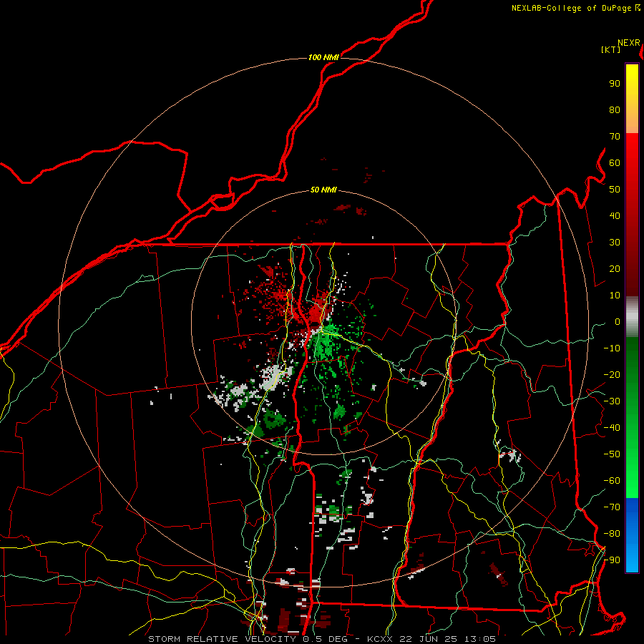This screenshot has height=644, width=644.
Task: Click the -60 value on velocity scale
Action: coord(612,481)
